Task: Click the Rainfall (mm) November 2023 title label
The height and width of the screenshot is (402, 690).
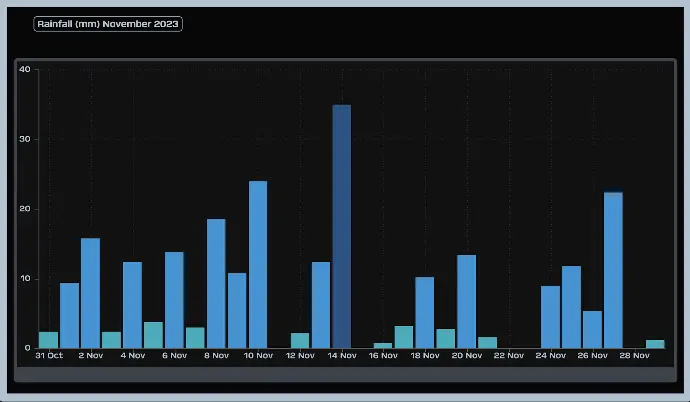Action: (108, 23)
